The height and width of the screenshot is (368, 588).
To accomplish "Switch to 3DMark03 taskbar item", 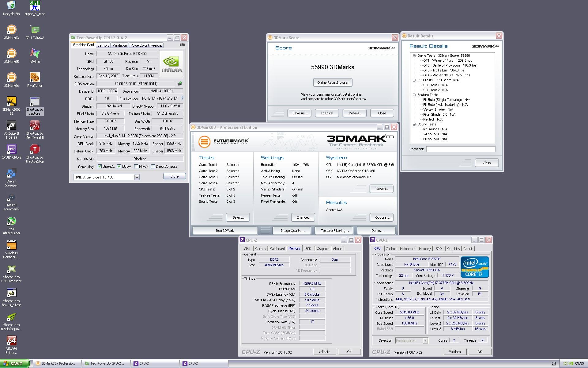I will (x=57, y=363).
